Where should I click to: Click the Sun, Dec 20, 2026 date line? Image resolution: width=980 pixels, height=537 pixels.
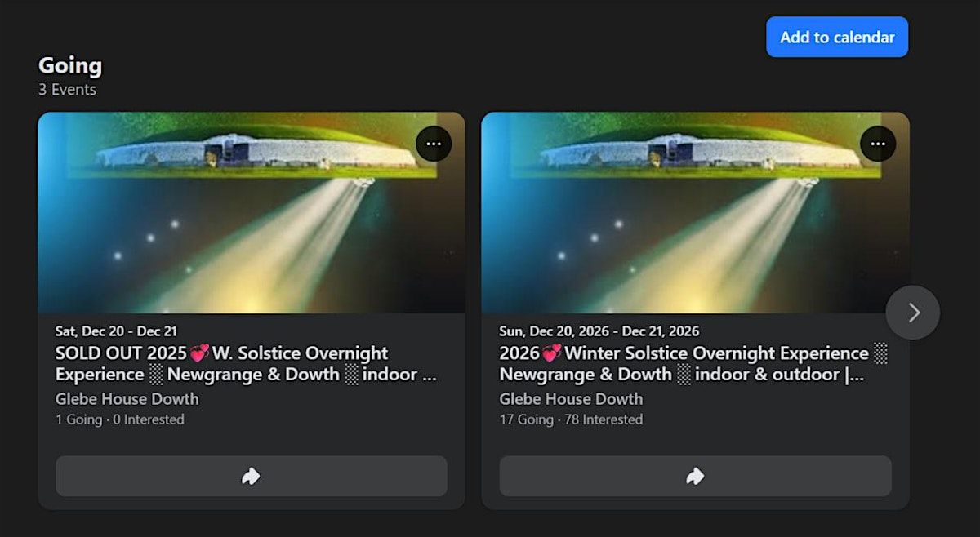(599, 331)
